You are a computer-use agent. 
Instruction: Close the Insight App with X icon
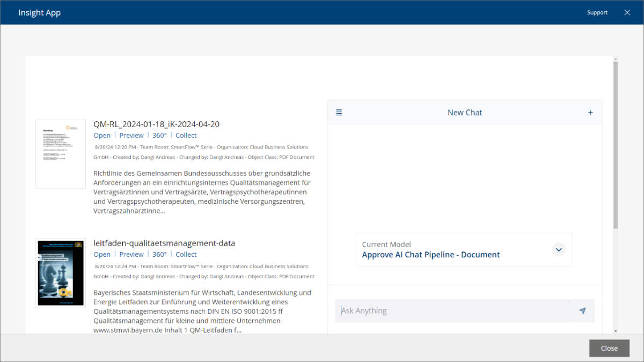tap(627, 12)
